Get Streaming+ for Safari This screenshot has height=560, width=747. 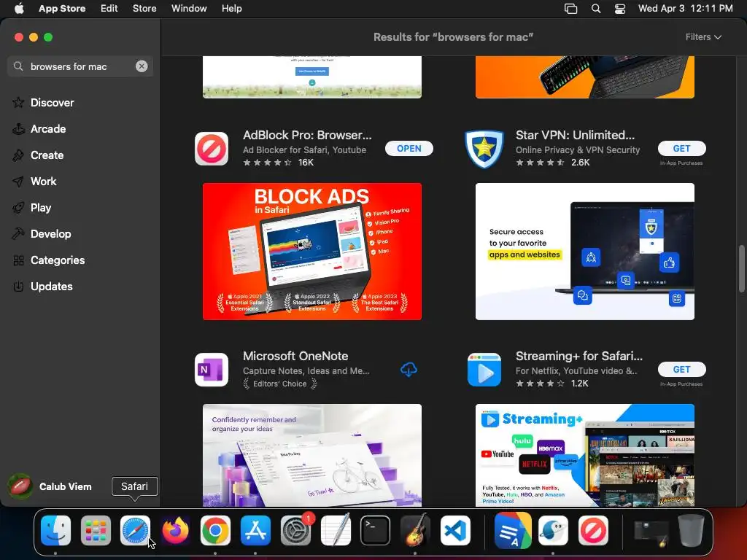coord(681,369)
